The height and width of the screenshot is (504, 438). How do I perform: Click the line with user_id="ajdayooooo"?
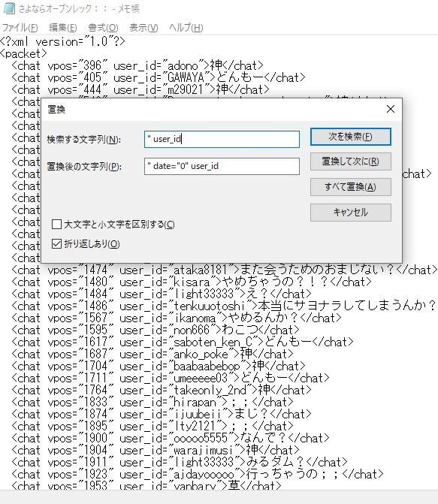pyautogui.click(x=198, y=474)
